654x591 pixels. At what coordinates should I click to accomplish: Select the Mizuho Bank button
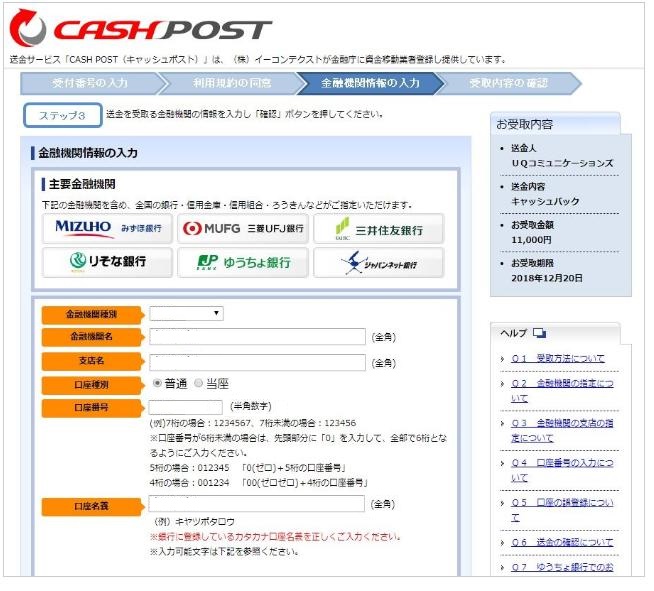point(108,229)
